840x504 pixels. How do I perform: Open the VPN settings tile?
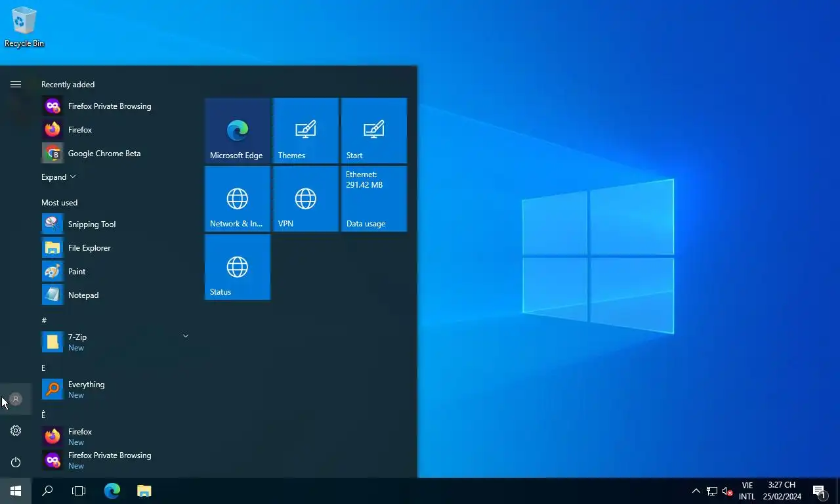click(306, 199)
